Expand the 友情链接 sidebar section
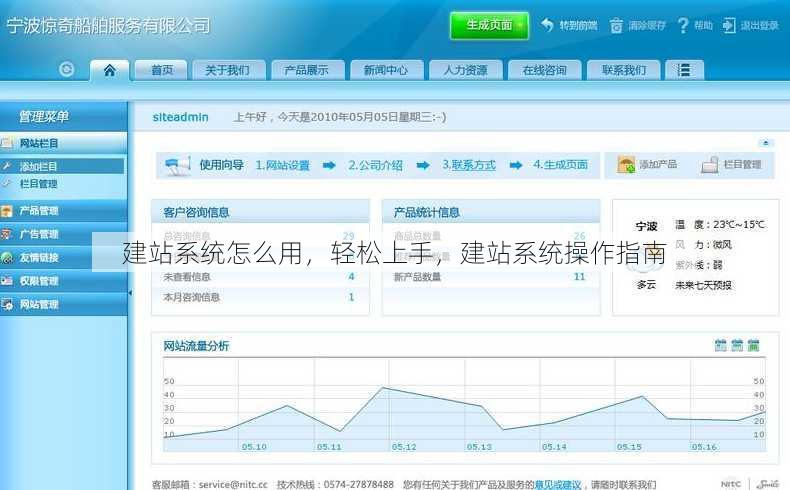This screenshot has width=790, height=490. coord(63,257)
